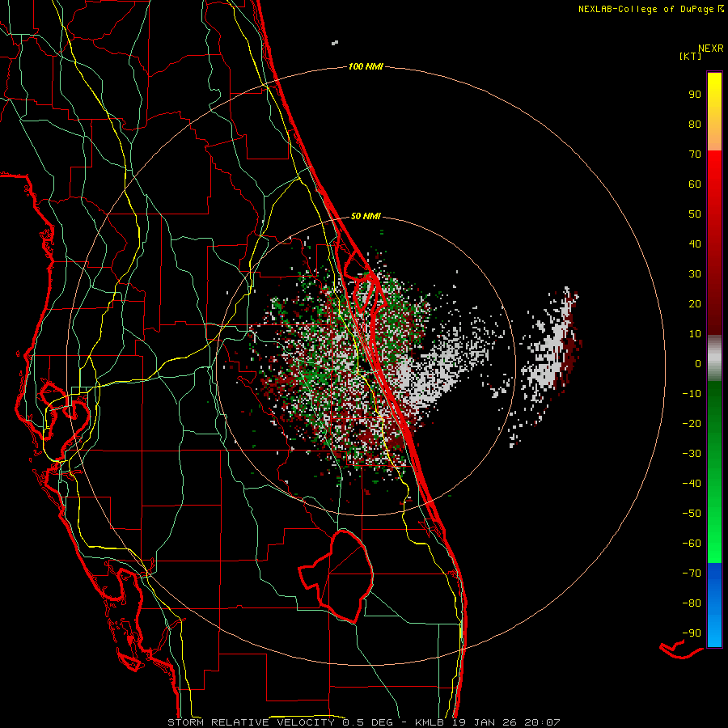Viewport: 728px width, 728px height.
Task: Click the "-10" value on the velocity scale
Action: pyautogui.click(x=692, y=394)
